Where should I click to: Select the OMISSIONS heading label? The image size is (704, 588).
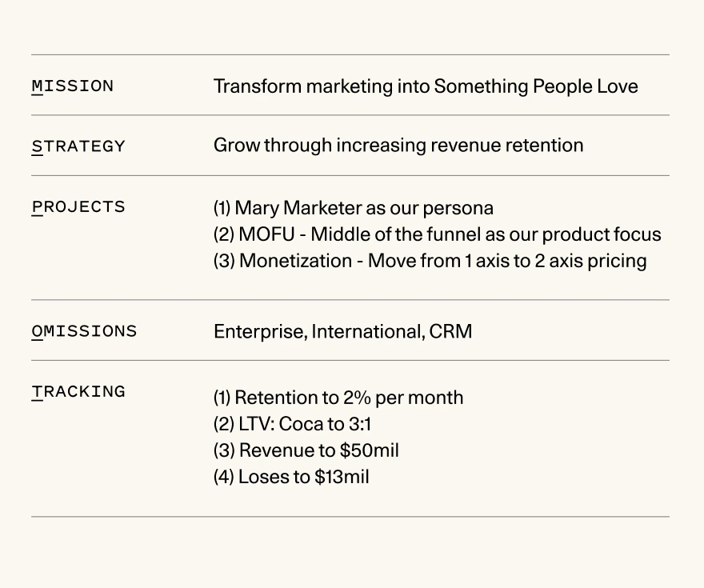[x=84, y=331]
